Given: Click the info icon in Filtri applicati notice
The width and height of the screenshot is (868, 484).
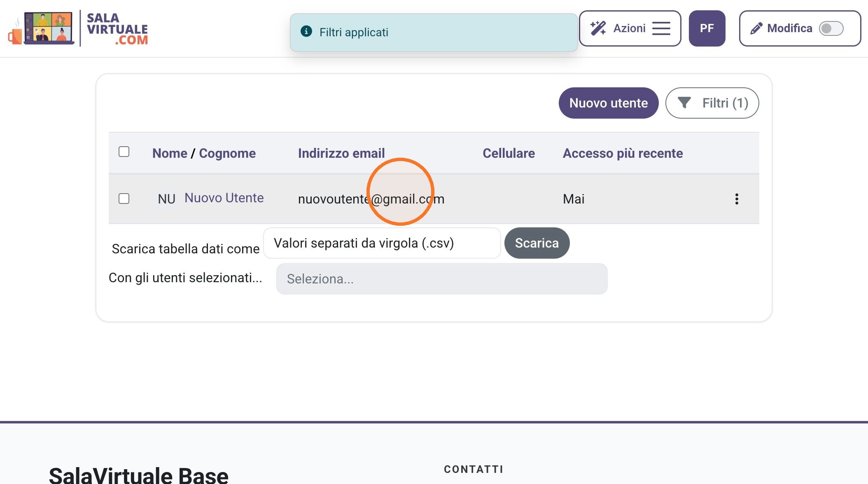Looking at the screenshot, I should [306, 31].
